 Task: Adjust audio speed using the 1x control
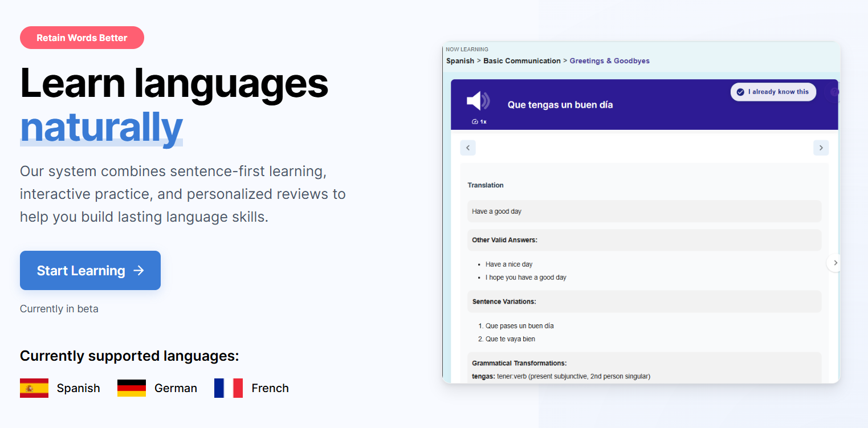point(479,121)
